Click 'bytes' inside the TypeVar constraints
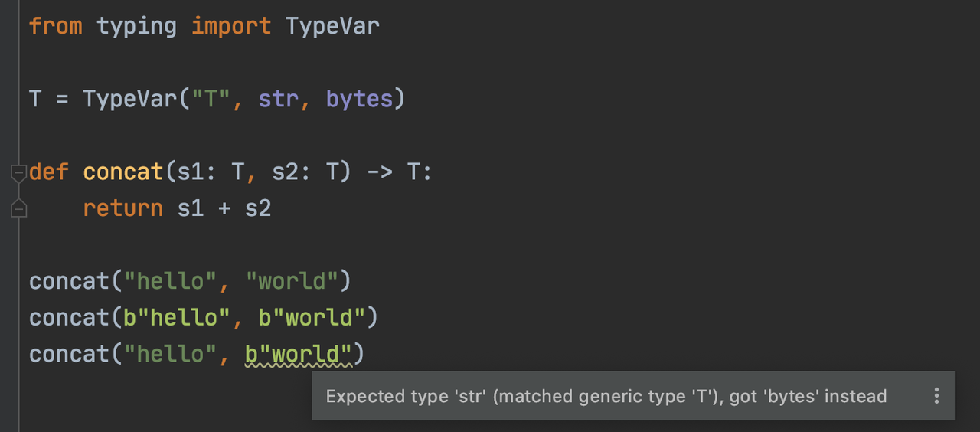The width and height of the screenshot is (980, 432). tap(359, 99)
